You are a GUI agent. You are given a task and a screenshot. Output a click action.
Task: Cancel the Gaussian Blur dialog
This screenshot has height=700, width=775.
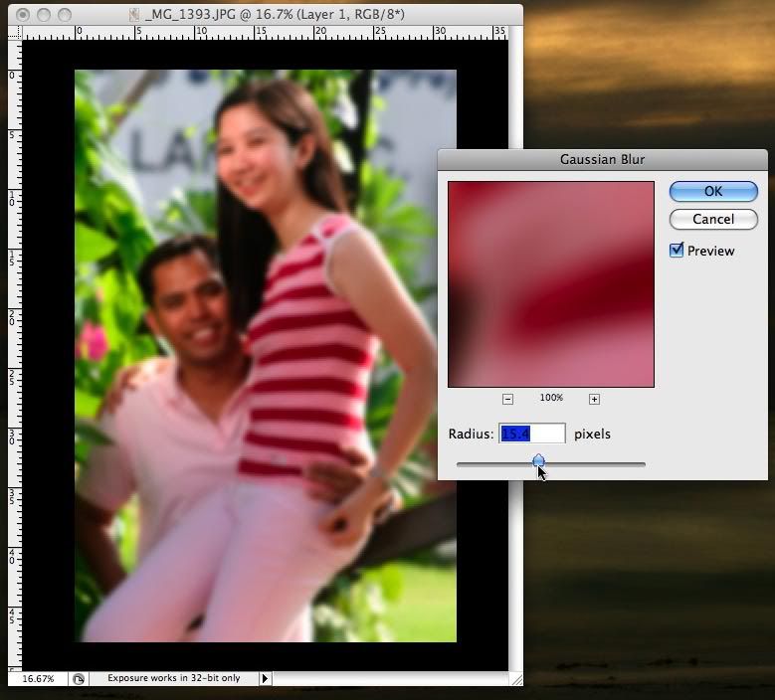coord(712,219)
